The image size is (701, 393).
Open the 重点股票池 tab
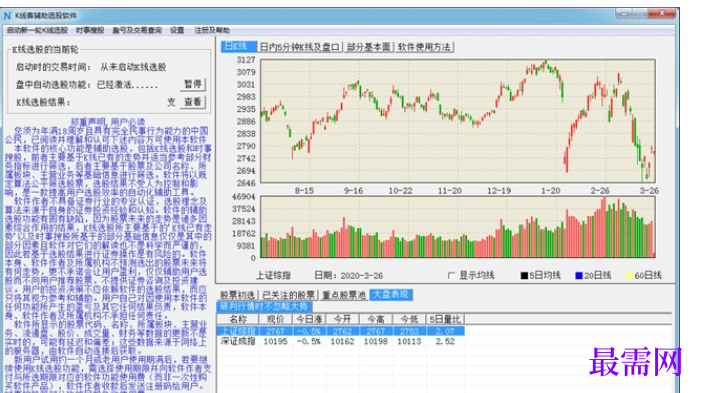(x=344, y=295)
